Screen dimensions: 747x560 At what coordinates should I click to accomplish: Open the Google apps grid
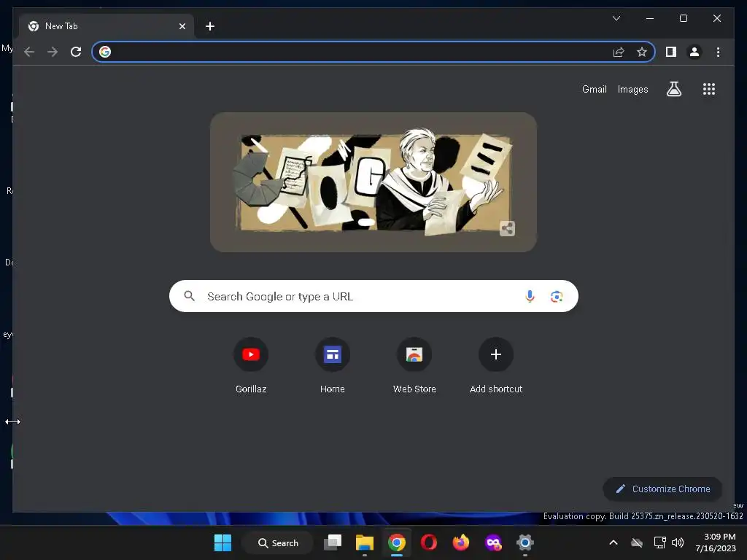[709, 89]
